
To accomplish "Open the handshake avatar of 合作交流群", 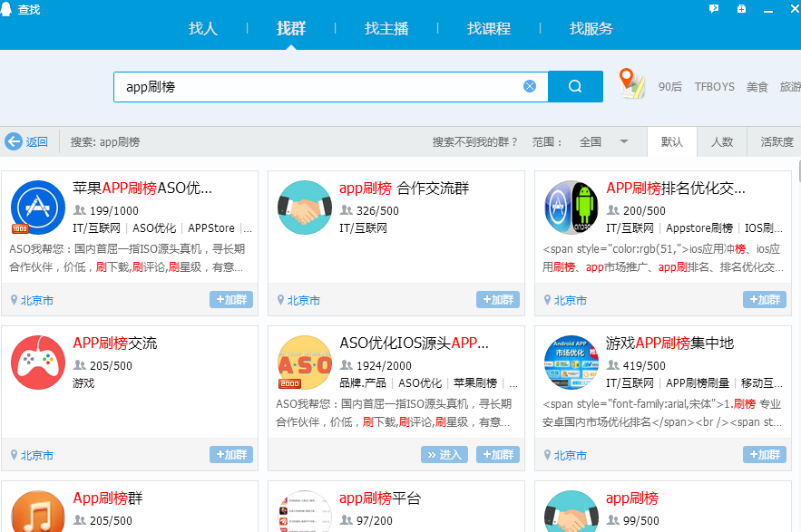I will coord(304,207).
